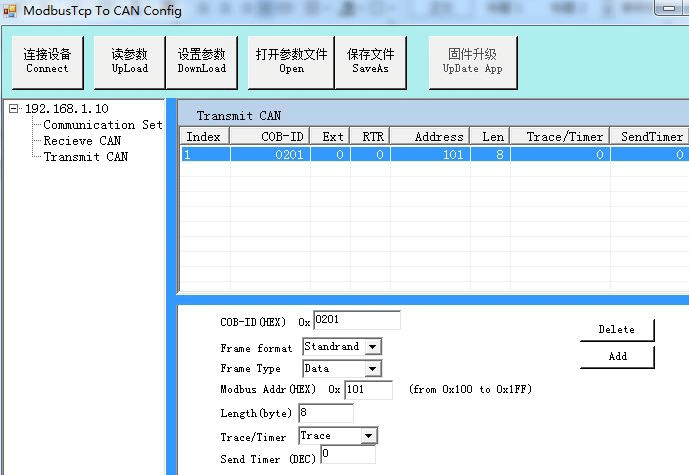The width and height of the screenshot is (689, 475).
Task: Expand the Frame format dropdown
Action: 372,347
